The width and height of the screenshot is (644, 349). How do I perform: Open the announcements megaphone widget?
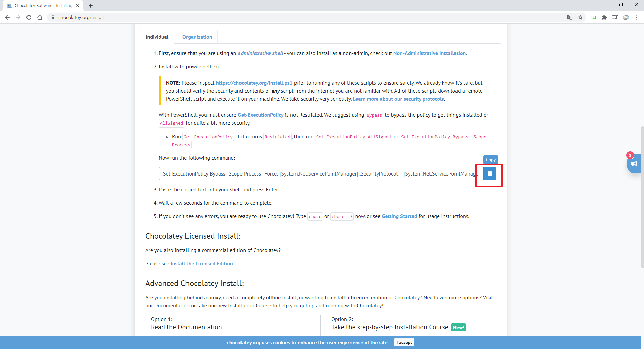(634, 164)
